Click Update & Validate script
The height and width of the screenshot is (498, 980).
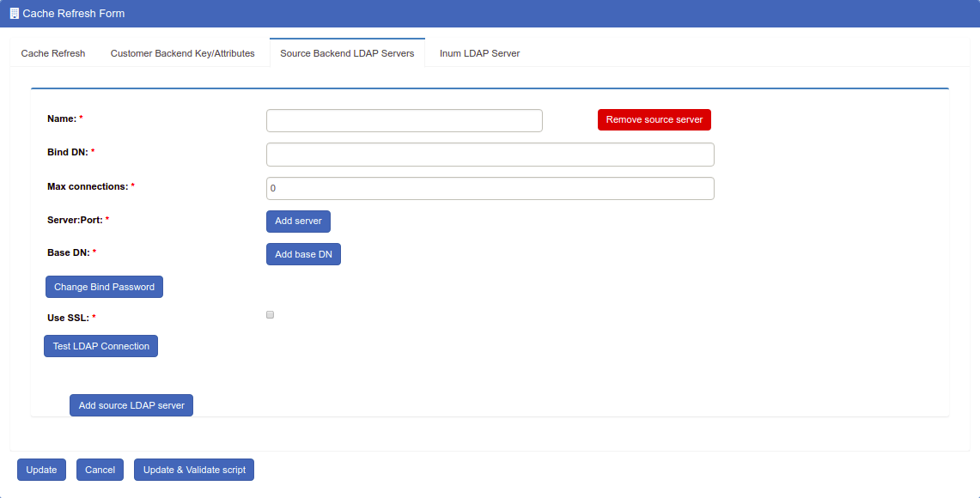click(193, 469)
